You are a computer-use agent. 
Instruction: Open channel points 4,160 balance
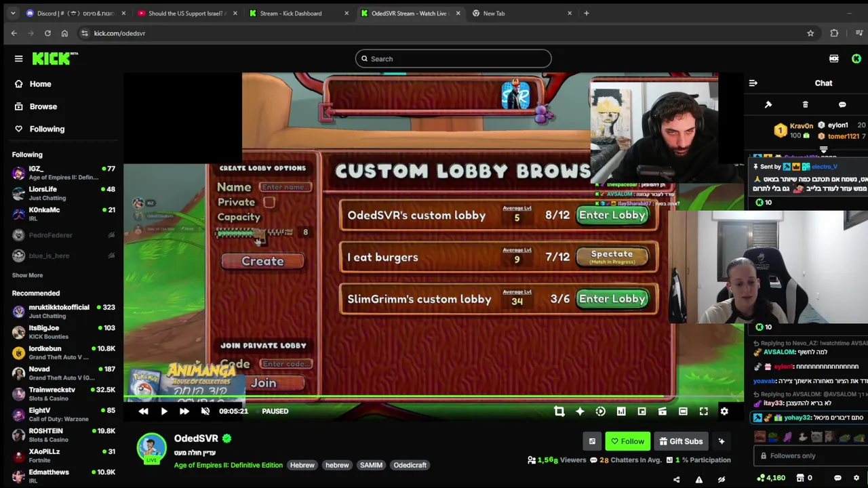pyautogui.click(x=770, y=478)
